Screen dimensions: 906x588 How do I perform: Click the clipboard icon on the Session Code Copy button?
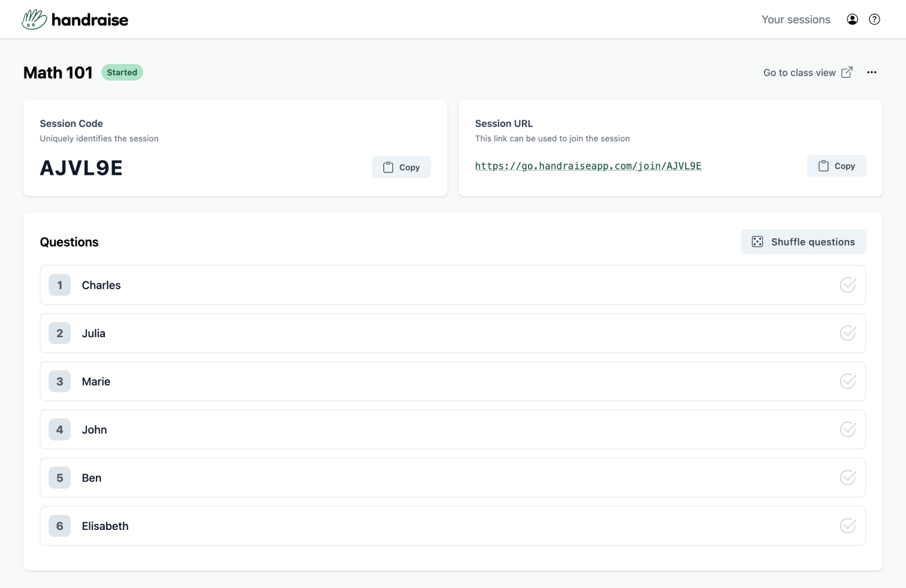pos(387,167)
